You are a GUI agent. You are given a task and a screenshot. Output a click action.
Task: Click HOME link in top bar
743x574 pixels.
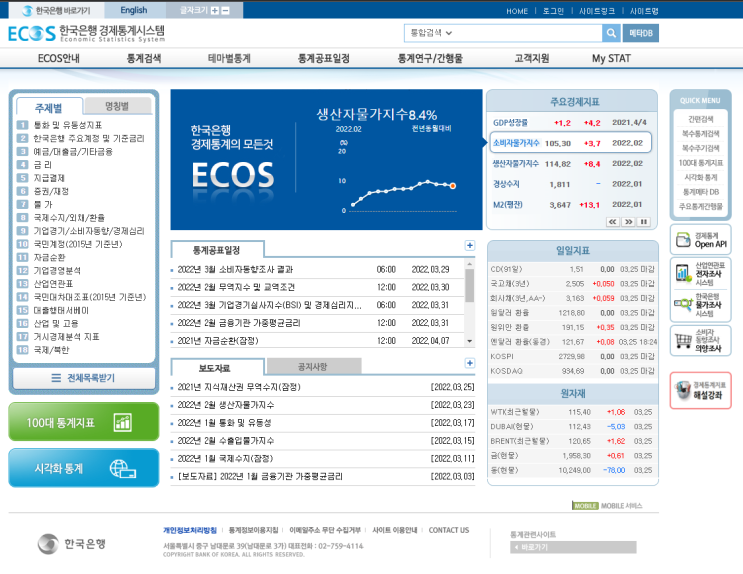pos(517,11)
